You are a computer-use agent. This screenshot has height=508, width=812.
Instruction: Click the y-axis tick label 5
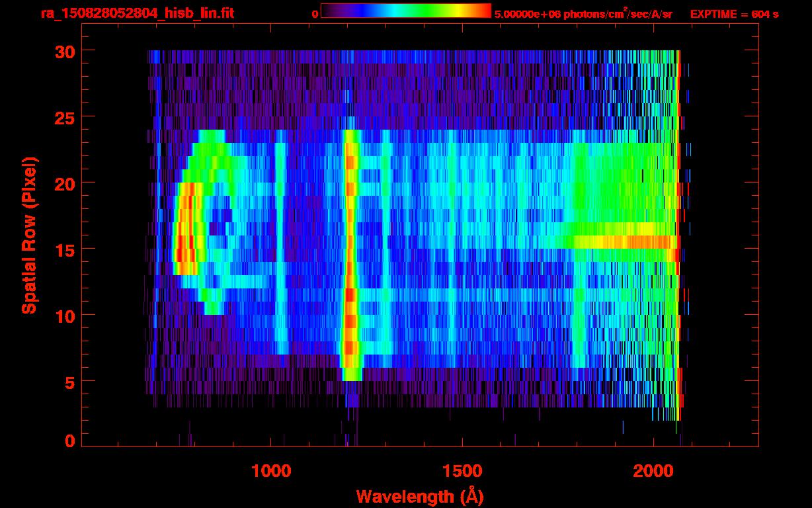point(68,382)
